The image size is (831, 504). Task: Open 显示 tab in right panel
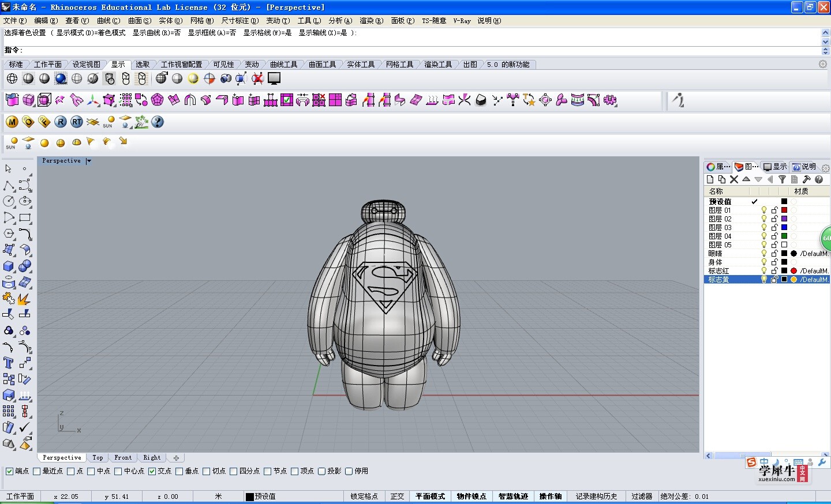click(x=775, y=167)
